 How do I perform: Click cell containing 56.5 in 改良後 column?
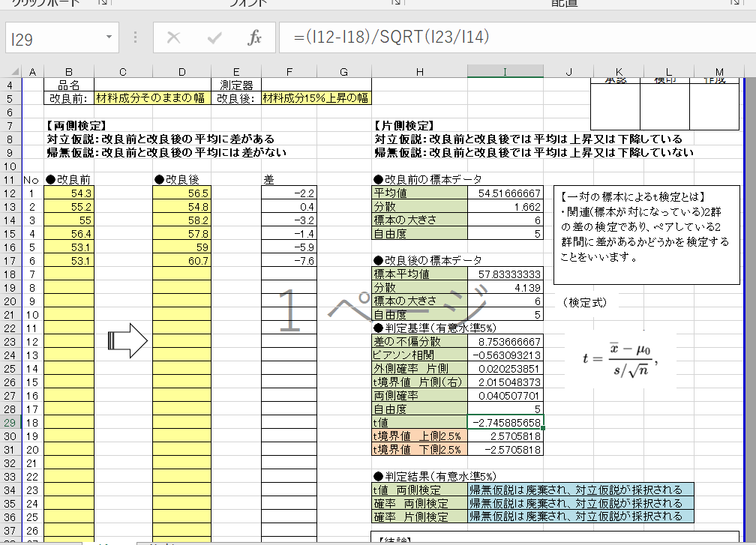[x=181, y=193]
